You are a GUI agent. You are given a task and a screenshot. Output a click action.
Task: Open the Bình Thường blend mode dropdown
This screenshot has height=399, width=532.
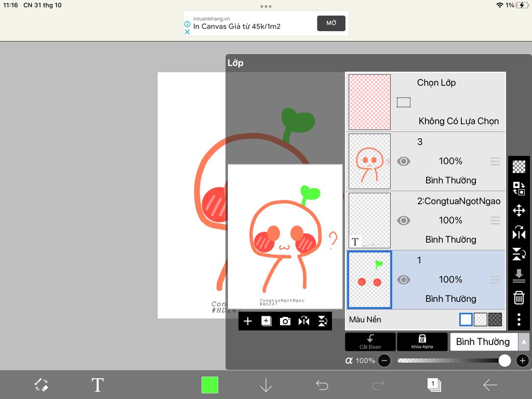484,342
